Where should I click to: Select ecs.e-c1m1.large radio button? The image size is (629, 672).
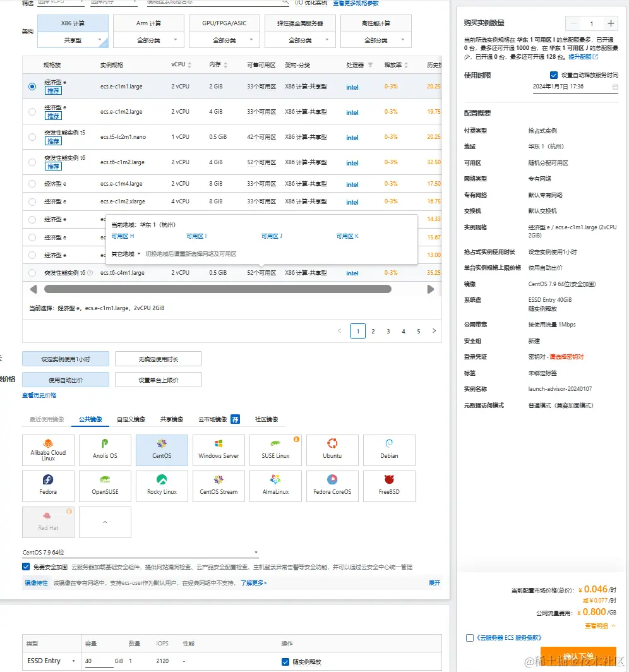coord(32,87)
